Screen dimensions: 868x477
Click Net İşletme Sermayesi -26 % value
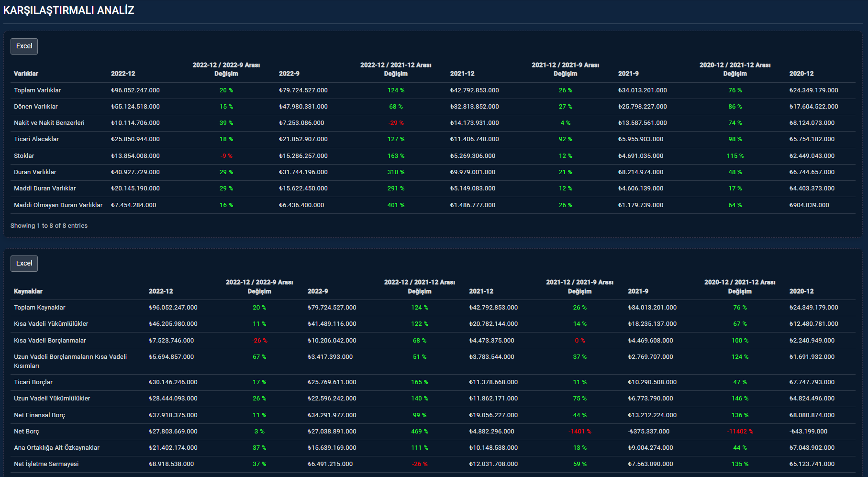420,464
